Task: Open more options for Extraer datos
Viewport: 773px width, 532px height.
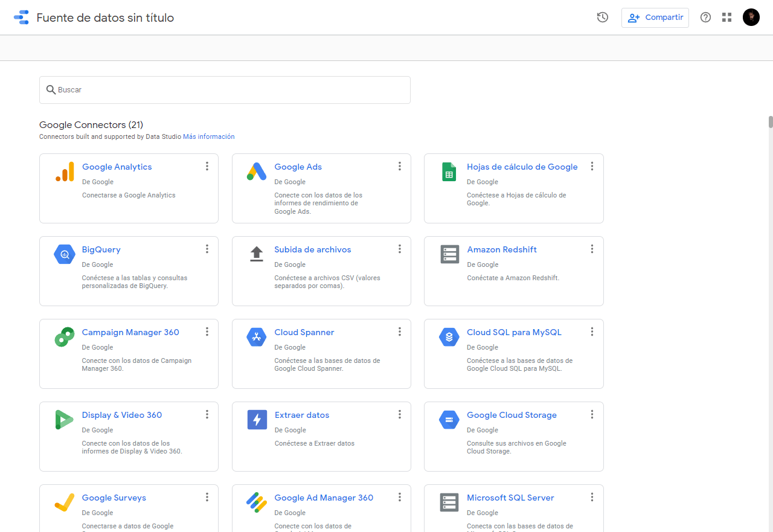Action: (400, 414)
